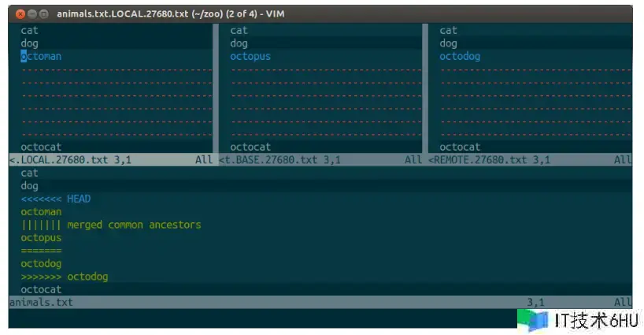Click the divider between BASE and REMOTE panes
The image size is (644, 335).
425,88
